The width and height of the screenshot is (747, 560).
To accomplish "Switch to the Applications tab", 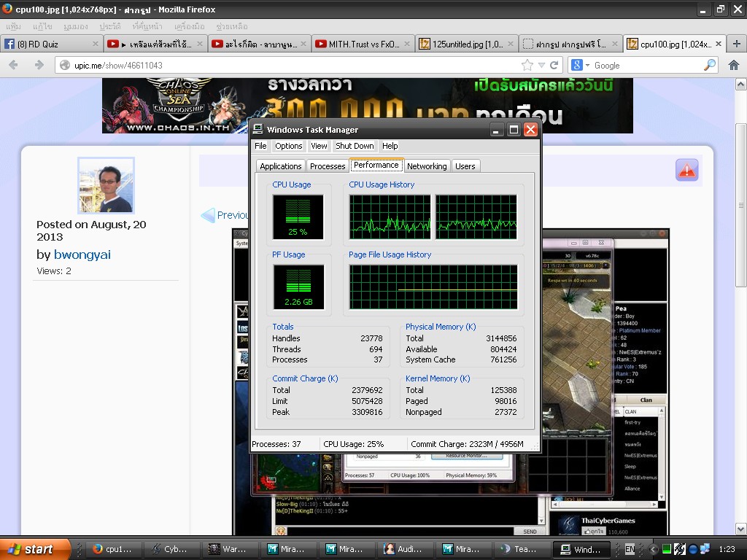I will click(x=281, y=166).
